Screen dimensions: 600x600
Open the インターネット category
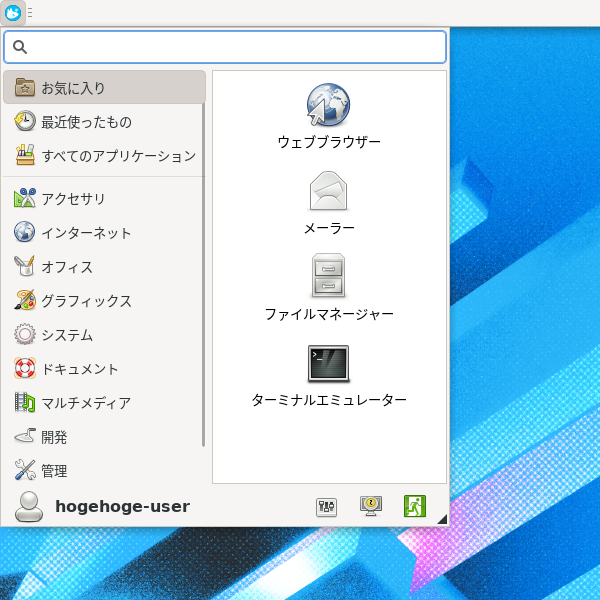pyautogui.click(x=104, y=232)
